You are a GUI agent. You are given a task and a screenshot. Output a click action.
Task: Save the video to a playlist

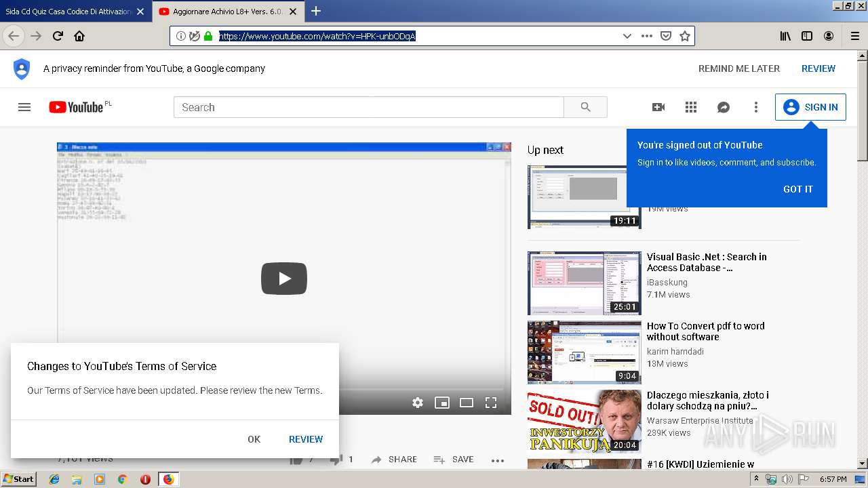click(453, 460)
